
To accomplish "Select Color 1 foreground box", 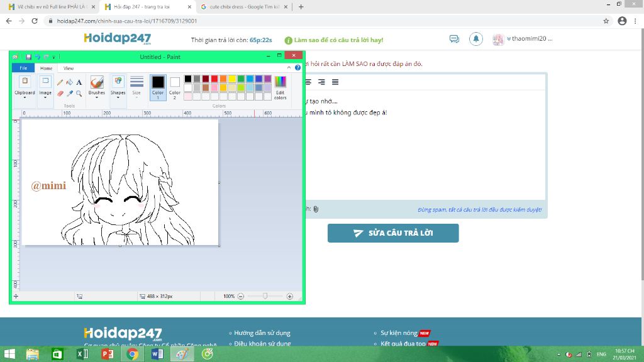I will pyautogui.click(x=158, y=87).
